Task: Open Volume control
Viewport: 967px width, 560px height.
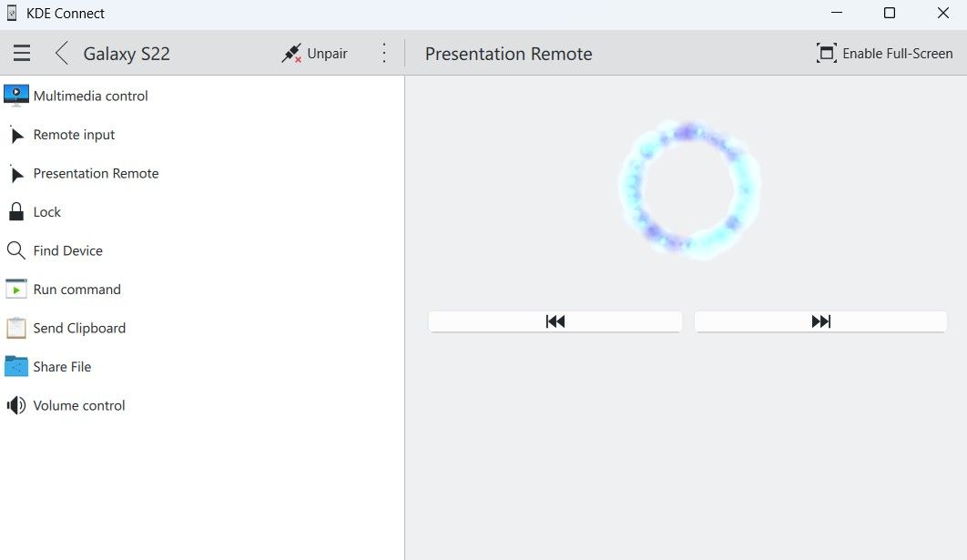Action: (x=202, y=405)
